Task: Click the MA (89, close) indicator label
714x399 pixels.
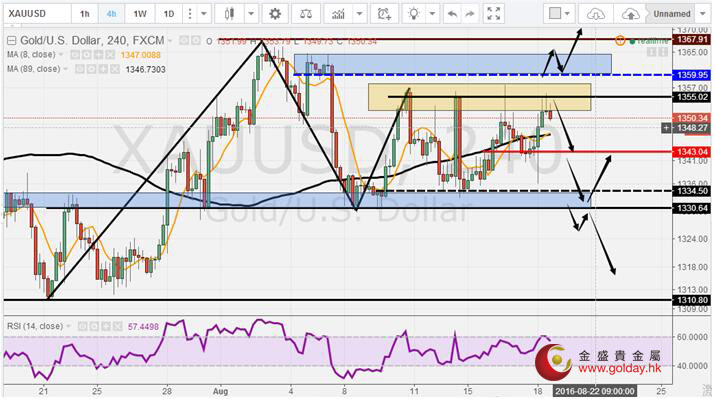Action: [33, 69]
